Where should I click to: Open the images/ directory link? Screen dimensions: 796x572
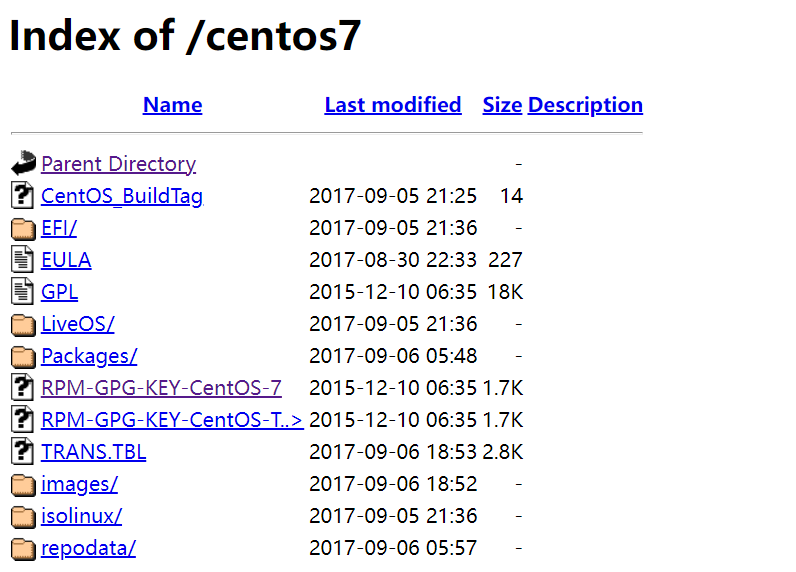coord(80,484)
